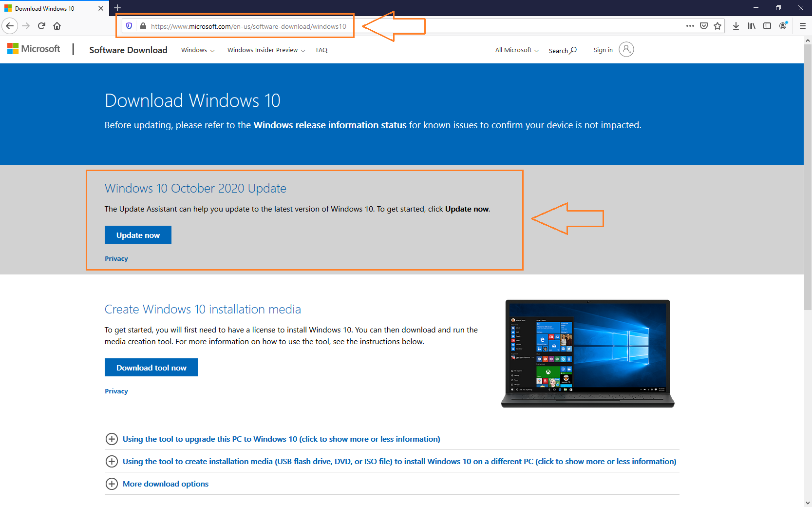Screen dimensions: 812x507
Task: Click the Download tool now button
Action: (x=151, y=368)
